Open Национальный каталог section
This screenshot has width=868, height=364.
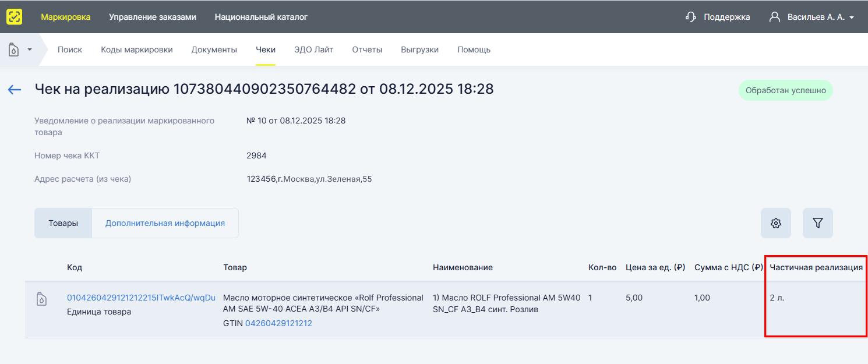pyautogui.click(x=261, y=17)
